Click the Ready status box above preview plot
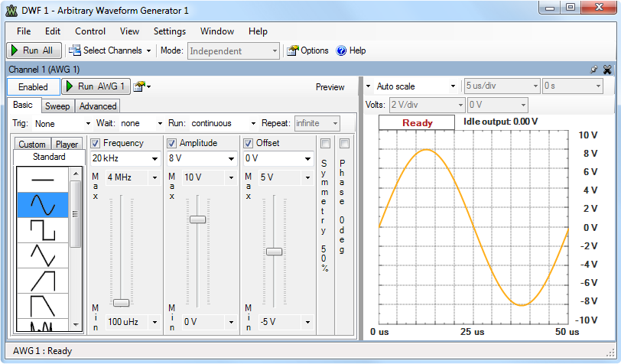 pos(417,123)
